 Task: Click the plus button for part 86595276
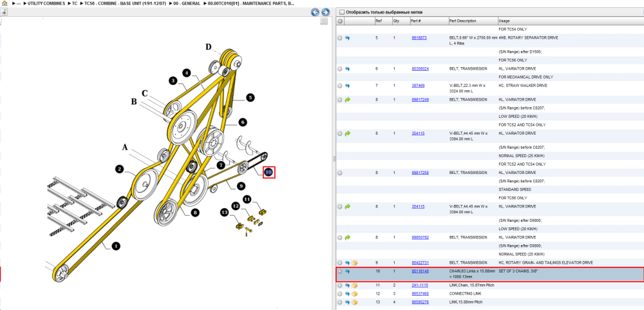pyautogui.click(x=340, y=302)
